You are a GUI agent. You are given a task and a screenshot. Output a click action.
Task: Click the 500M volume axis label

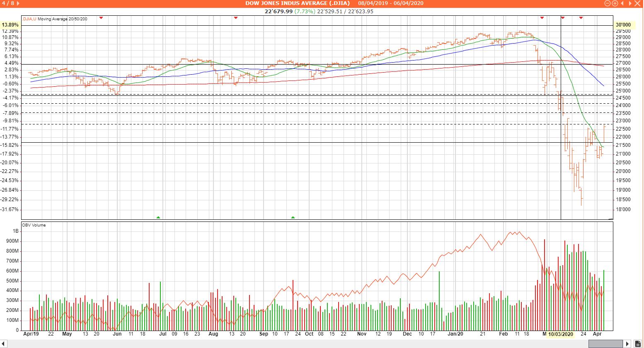click(12, 281)
